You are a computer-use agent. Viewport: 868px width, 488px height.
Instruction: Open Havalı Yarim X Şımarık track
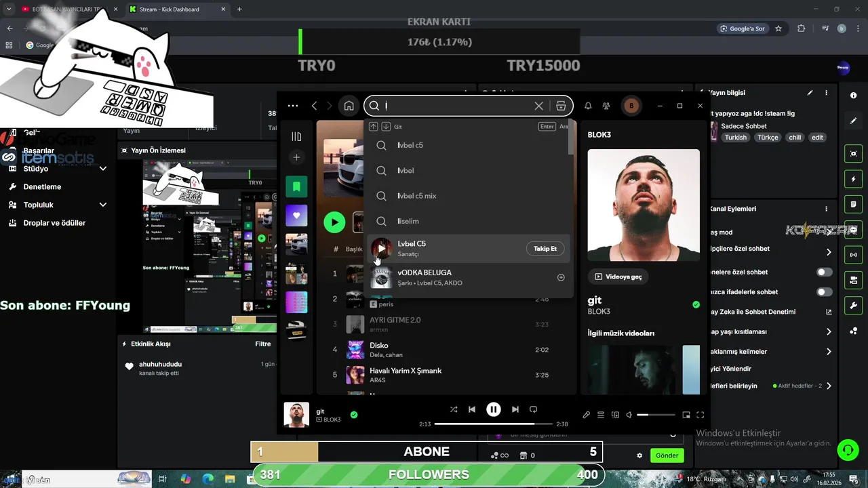[448, 375]
